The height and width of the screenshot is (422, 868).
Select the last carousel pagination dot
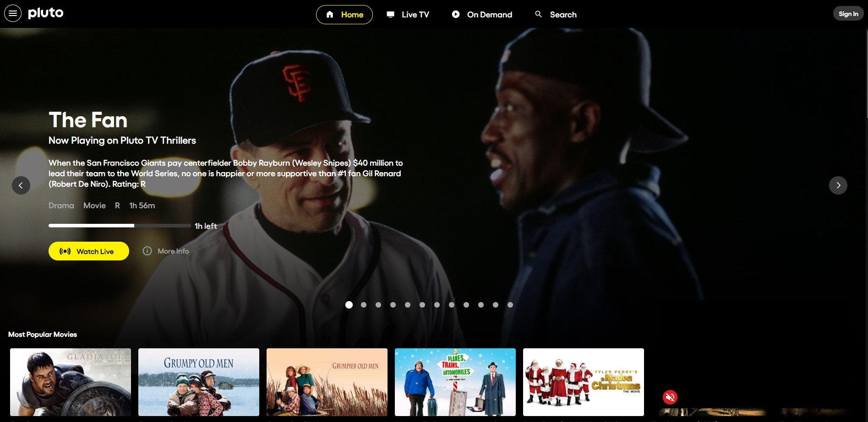pyautogui.click(x=510, y=304)
